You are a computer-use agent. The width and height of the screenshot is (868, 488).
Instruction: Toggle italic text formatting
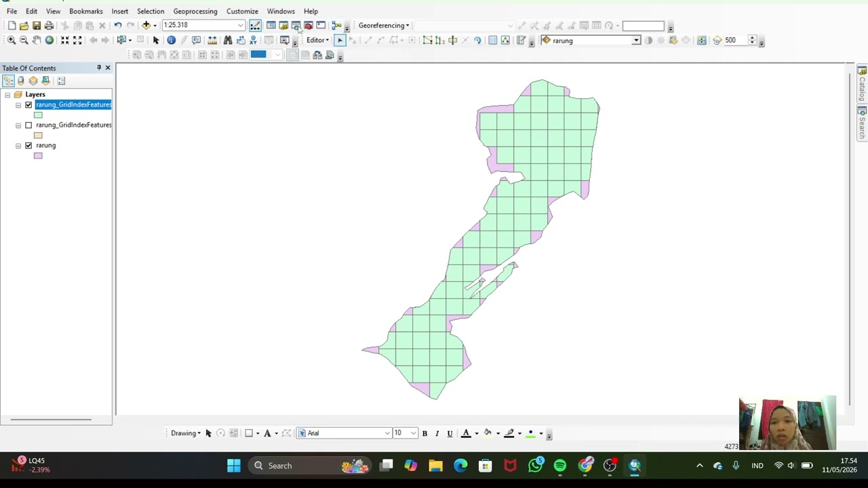pyautogui.click(x=437, y=434)
